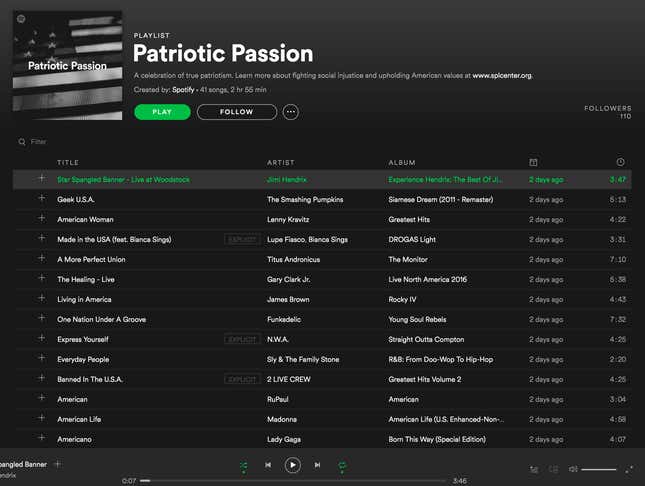
Task: Mute audio with the speaker icon
Action: click(x=573, y=469)
